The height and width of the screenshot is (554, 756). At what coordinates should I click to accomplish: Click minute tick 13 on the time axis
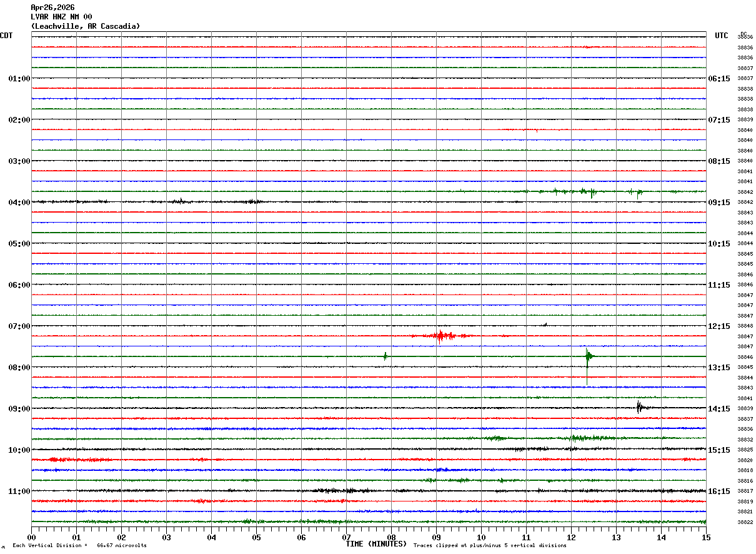616,537
